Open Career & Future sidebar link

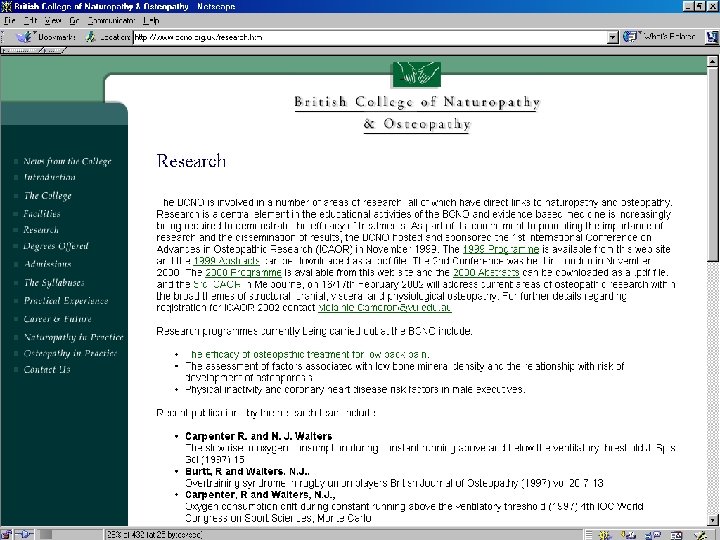tap(57, 319)
